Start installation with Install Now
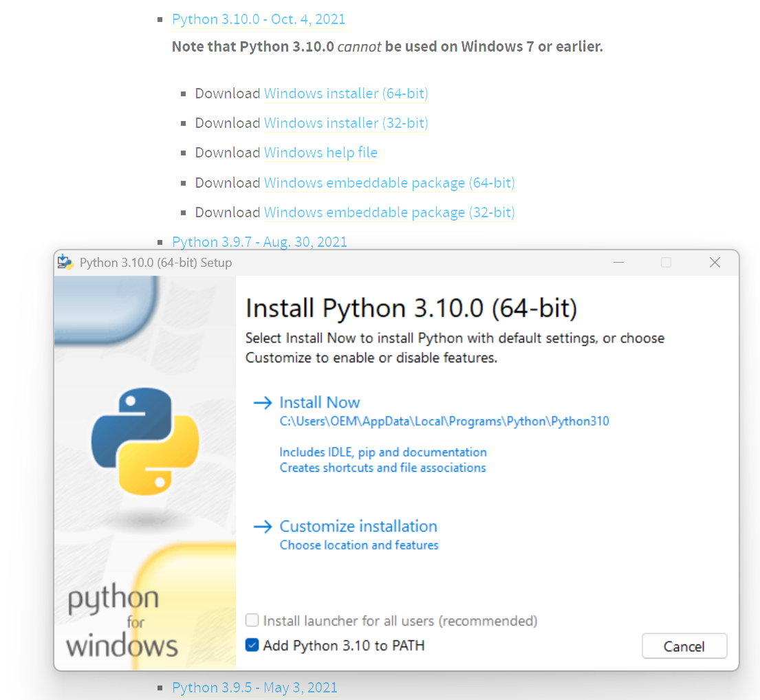760x700 pixels. [x=319, y=402]
